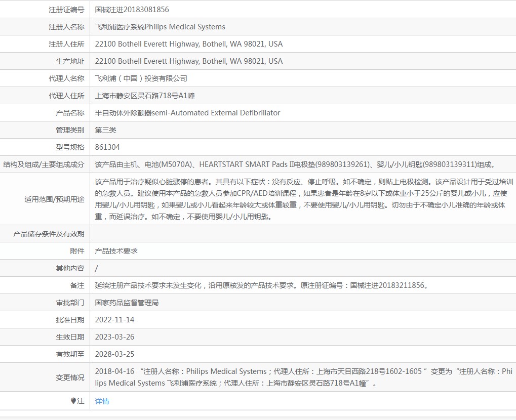The width and height of the screenshot is (516, 420).
Task: Click the 注册证编号 label
Action: point(66,10)
